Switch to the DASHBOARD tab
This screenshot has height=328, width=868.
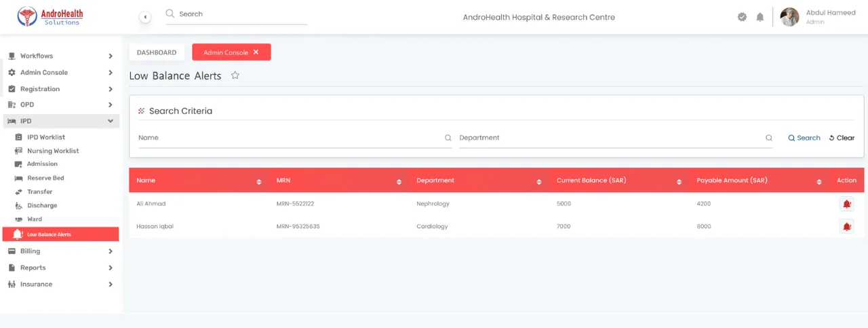click(x=157, y=52)
